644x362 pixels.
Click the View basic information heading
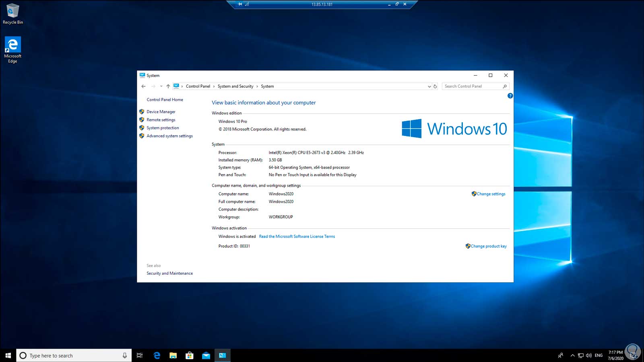tap(264, 103)
